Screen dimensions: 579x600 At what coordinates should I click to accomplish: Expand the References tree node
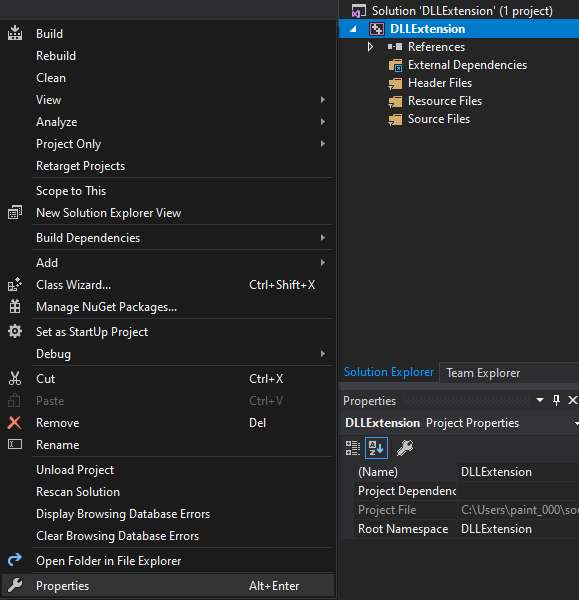[x=370, y=47]
